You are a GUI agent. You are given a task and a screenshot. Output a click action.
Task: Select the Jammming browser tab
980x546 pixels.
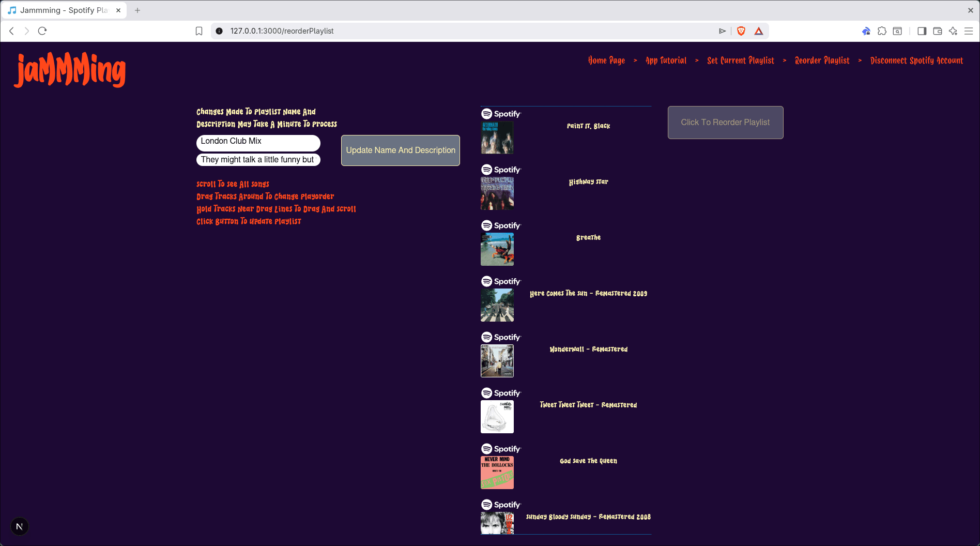[62, 10]
